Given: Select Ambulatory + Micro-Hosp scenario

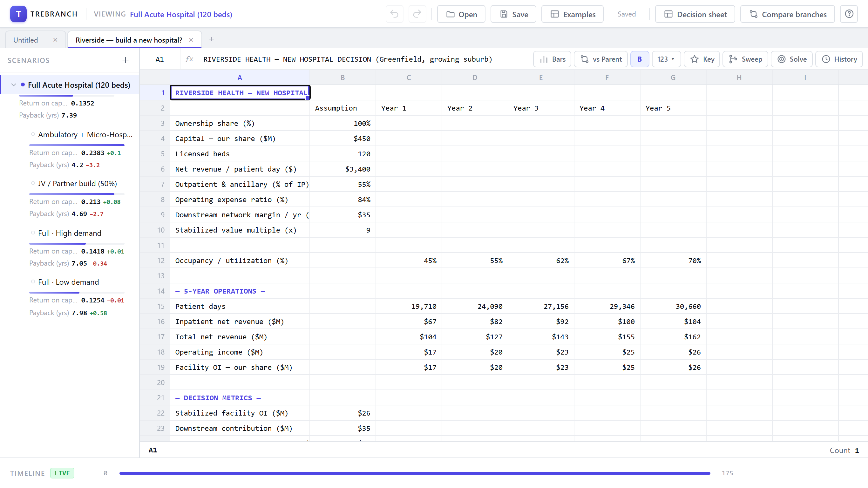Looking at the screenshot, I should click(85, 134).
